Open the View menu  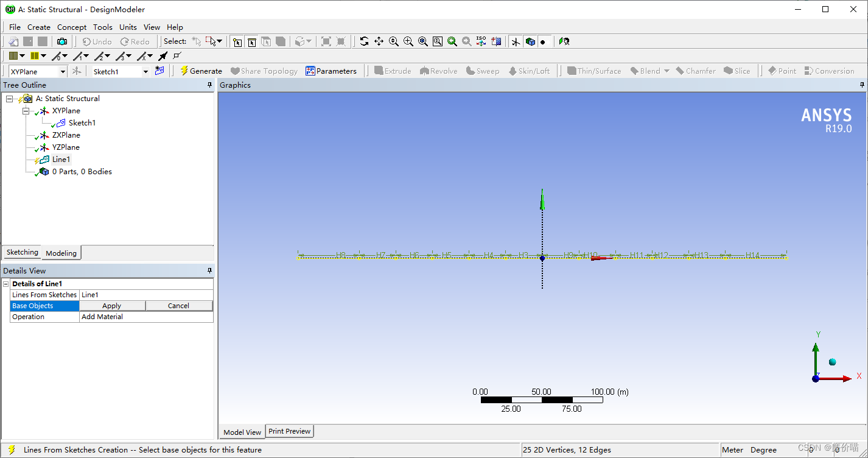pyautogui.click(x=152, y=27)
